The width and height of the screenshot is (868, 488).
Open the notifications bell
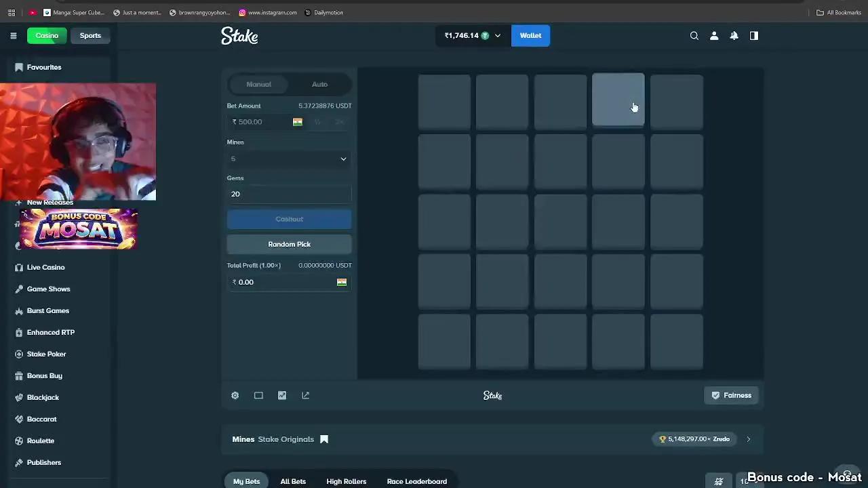pyautogui.click(x=734, y=35)
